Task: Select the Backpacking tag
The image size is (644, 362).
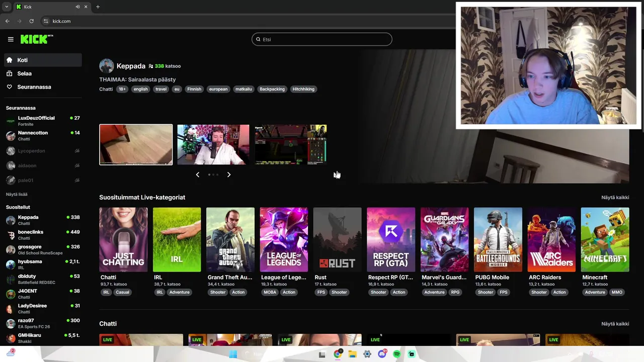Action: click(272, 89)
